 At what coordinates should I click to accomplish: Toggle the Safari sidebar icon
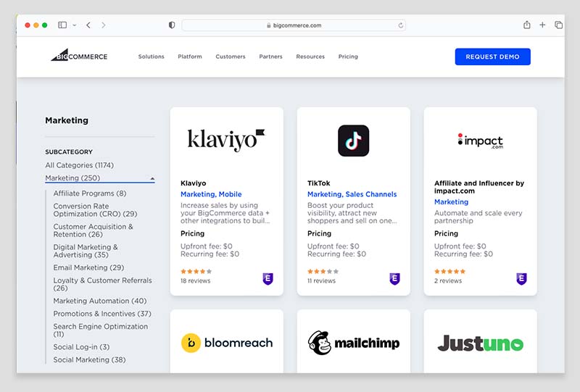(62, 25)
